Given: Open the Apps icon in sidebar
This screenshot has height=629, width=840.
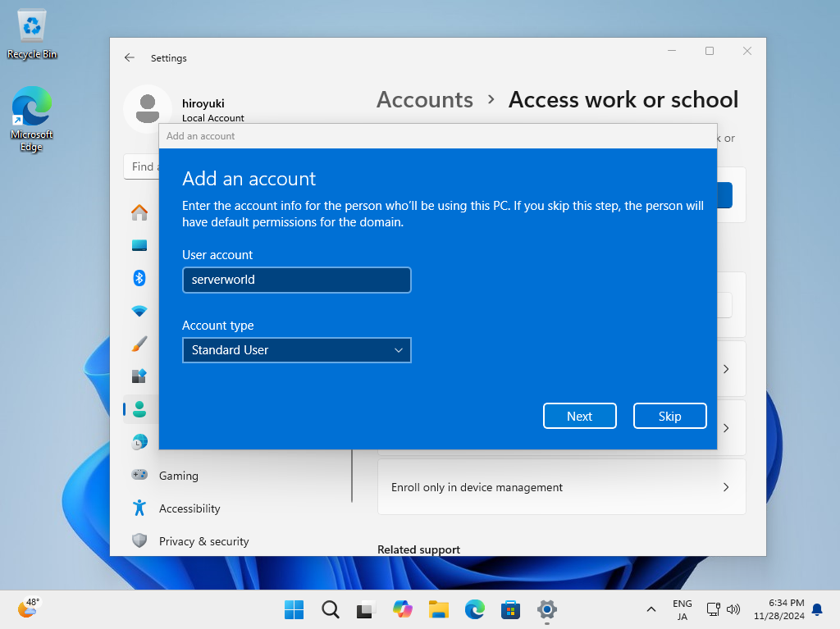Looking at the screenshot, I should [x=139, y=376].
